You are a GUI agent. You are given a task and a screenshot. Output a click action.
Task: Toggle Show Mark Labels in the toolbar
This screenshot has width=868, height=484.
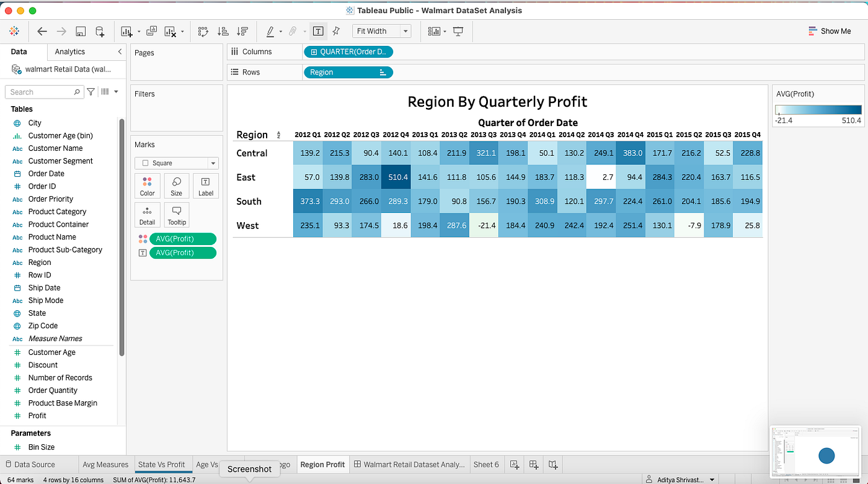tap(318, 31)
